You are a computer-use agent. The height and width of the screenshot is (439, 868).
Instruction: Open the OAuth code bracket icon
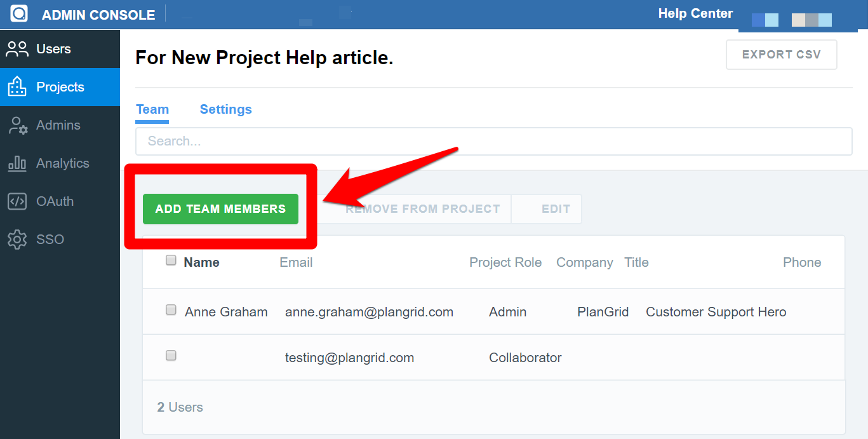click(x=17, y=201)
